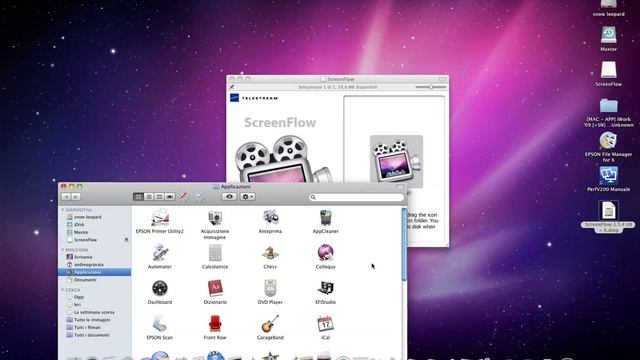
Task: Open the iWork '09 folder on desktop
Action: pos(608,105)
